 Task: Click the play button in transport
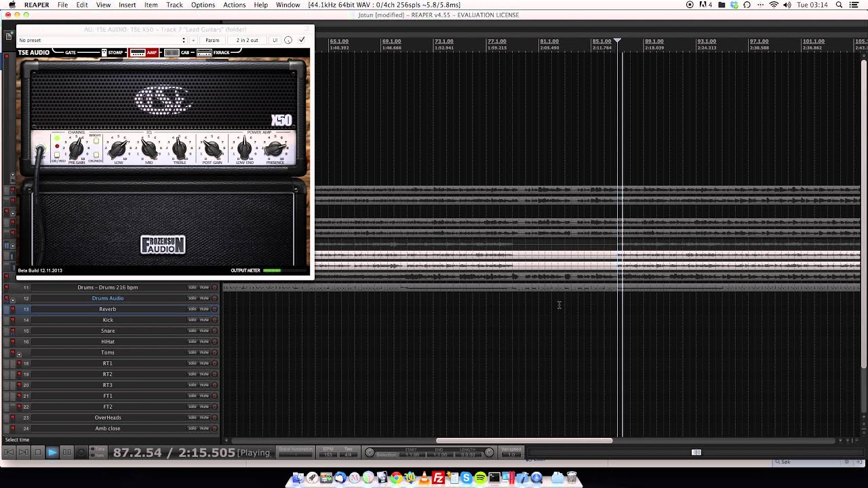[x=52, y=452]
